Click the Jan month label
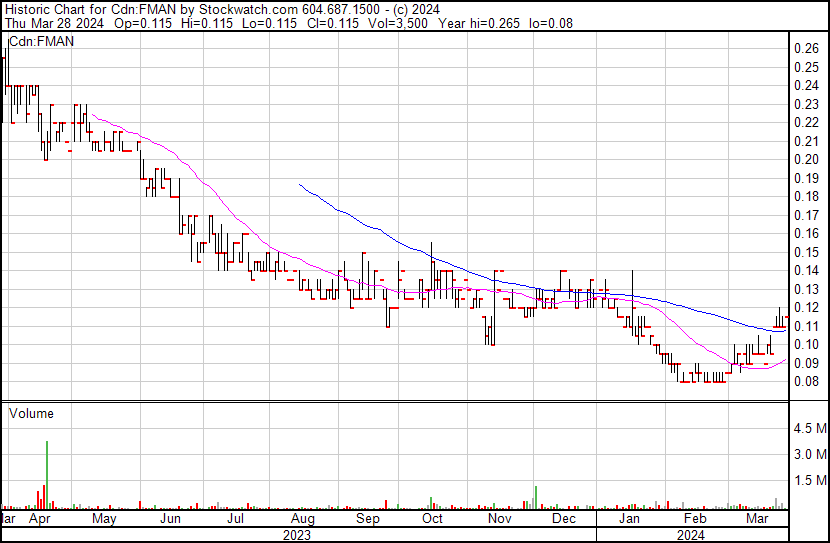This screenshot has width=830, height=543. pyautogui.click(x=629, y=519)
